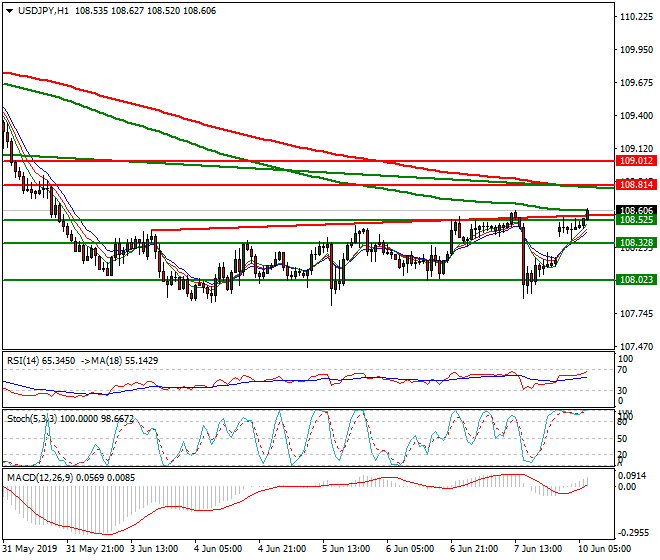Click the RSI scale value 30
Image resolution: width=660 pixels, height=560 pixels.
pyautogui.click(x=622, y=391)
